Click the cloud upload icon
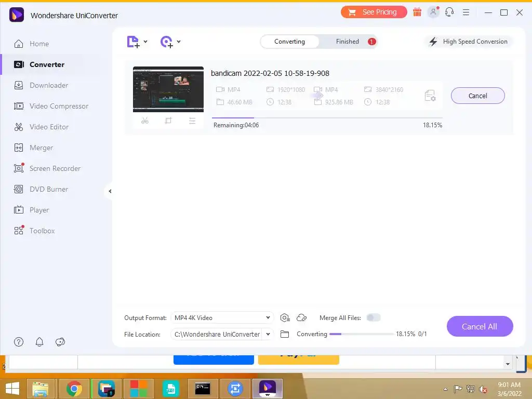Image resolution: width=532 pixels, height=399 pixels. tap(302, 317)
